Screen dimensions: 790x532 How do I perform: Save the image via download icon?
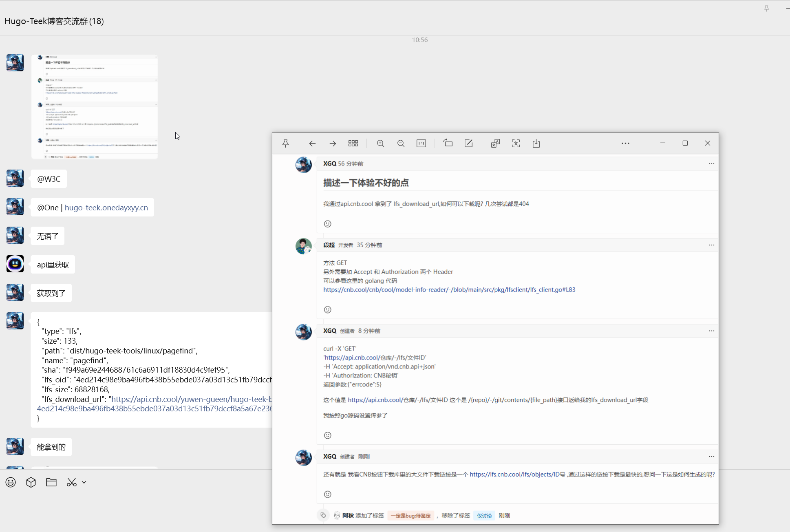[x=536, y=143]
